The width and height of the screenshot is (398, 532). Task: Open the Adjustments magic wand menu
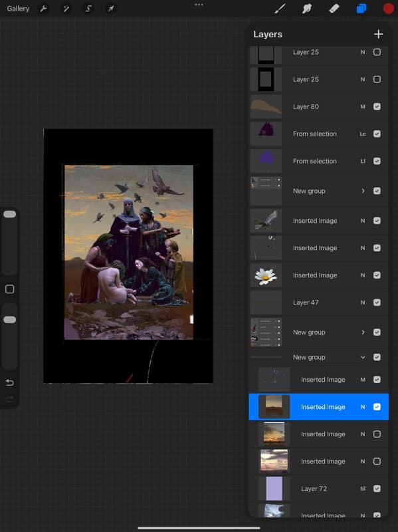coord(66,9)
